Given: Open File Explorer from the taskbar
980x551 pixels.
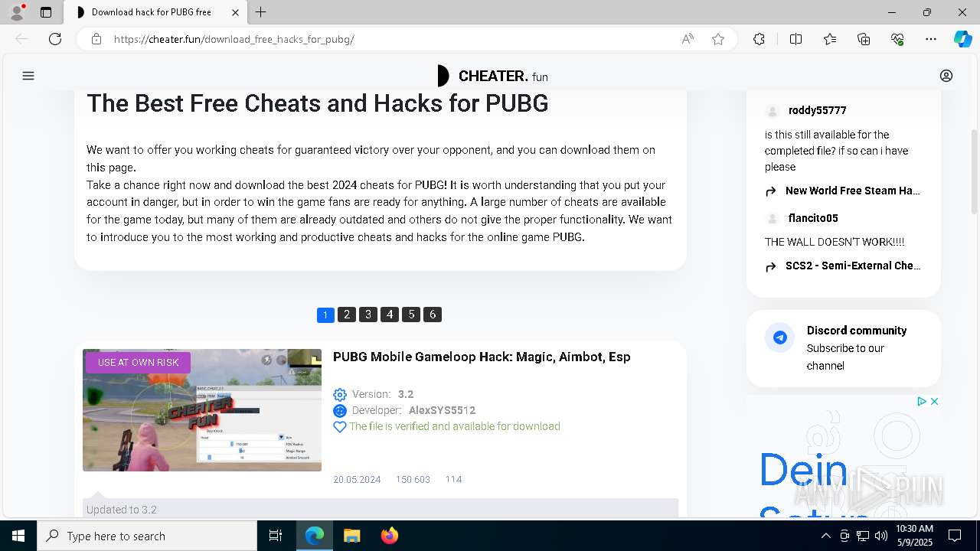Looking at the screenshot, I should pos(351,536).
